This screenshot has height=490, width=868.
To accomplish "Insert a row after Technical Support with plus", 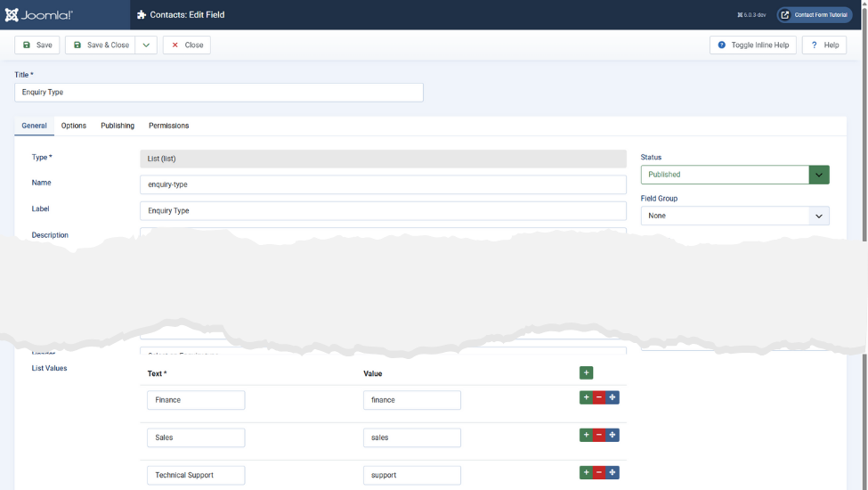I will 586,473.
